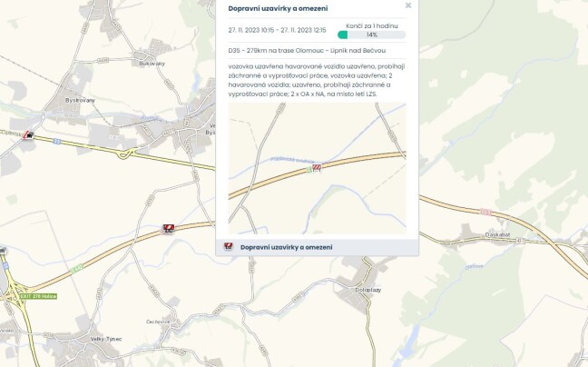Viewport: 588px width, 367px height.
Task: Select the closure marker inside the mini-map
Action: pyautogui.click(x=317, y=168)
